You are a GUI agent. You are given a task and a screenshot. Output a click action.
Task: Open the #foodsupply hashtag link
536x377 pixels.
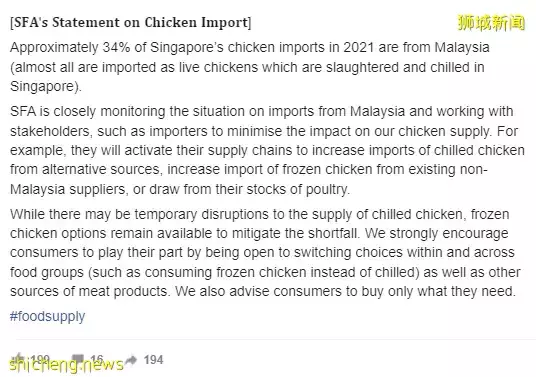click(x=47, y=316)
